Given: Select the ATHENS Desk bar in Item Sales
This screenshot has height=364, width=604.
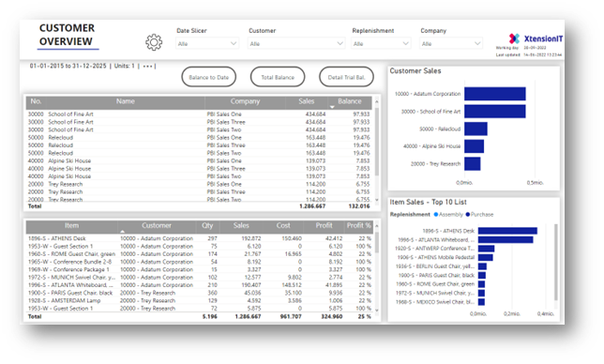Looking at the screenshot, I should pyautogui.click(x=507, y=231).
